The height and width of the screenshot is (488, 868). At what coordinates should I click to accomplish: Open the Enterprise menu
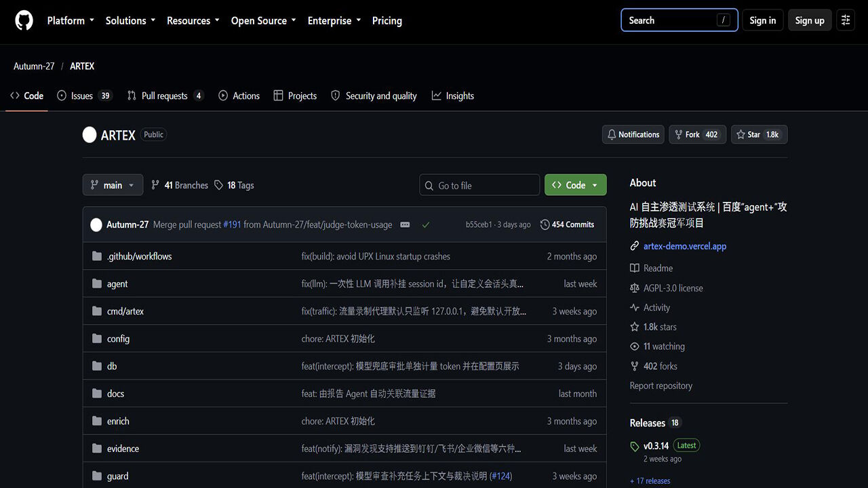pyautogui.click(x=334, y=20)
